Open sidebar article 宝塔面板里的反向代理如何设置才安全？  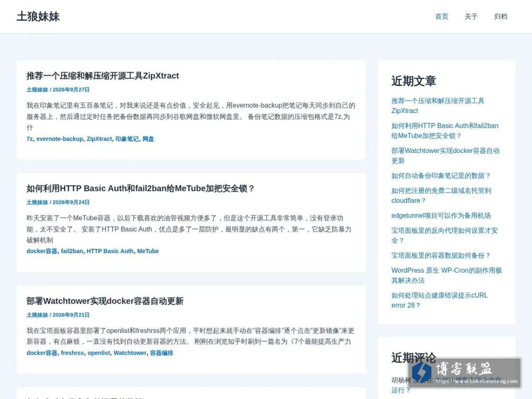tap(445, 235)
